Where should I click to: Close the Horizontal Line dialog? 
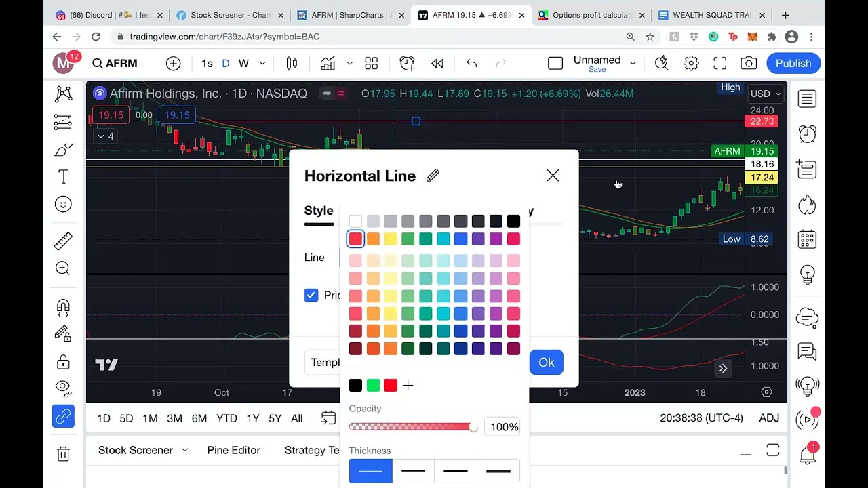point(553,176)
